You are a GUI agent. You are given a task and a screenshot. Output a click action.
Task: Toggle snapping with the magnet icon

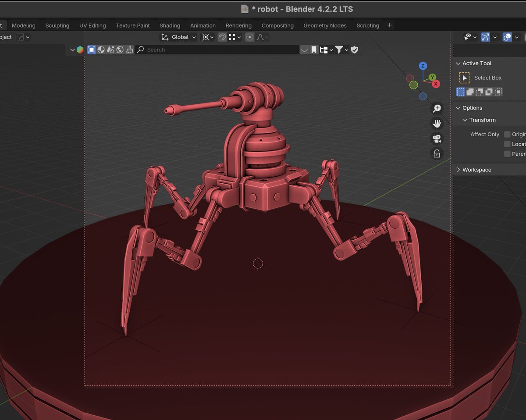tap(222, 37)
